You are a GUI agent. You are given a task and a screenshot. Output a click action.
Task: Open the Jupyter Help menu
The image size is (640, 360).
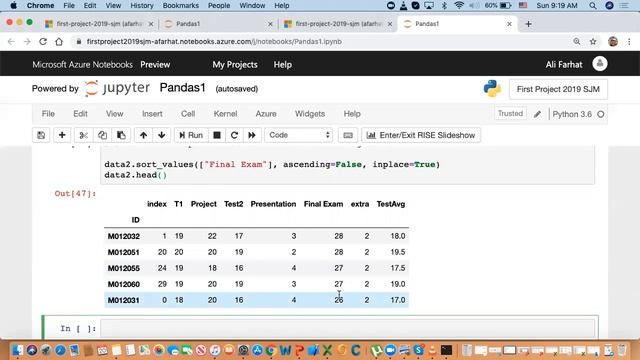[352, 114]
